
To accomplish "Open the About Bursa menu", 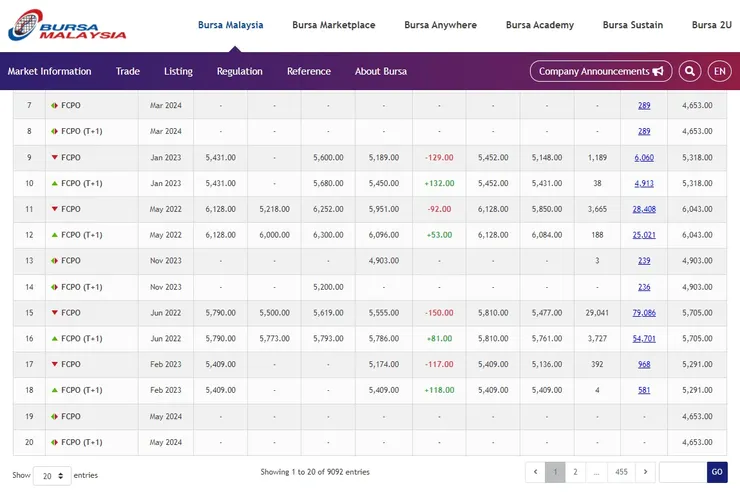I will tap(381, 71).
